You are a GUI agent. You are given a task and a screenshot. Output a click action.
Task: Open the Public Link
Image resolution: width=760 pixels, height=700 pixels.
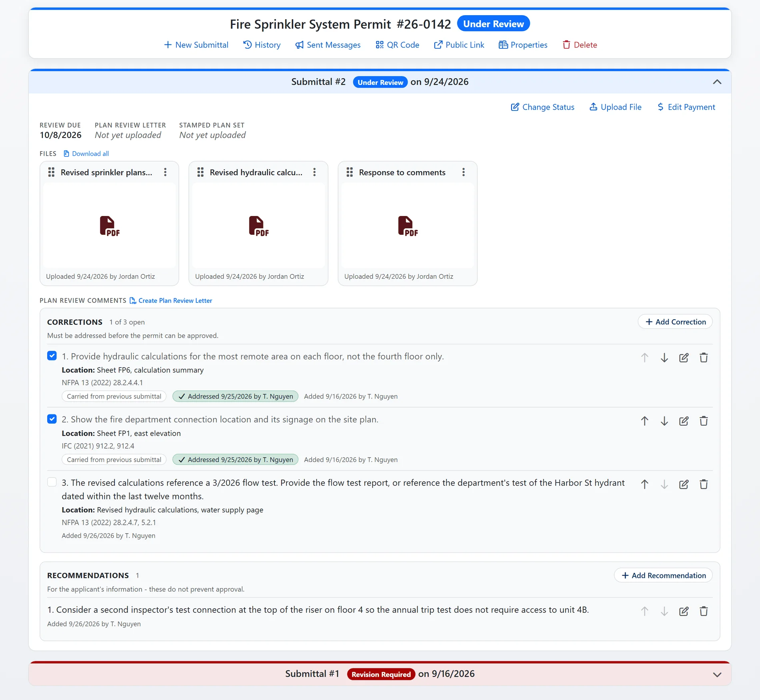click(459, 45)
